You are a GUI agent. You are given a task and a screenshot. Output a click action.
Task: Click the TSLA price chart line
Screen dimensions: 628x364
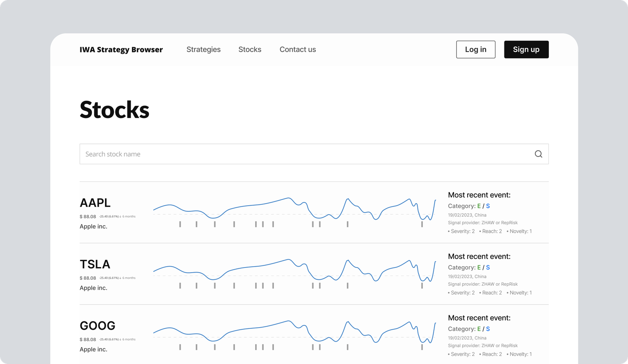tap(294, 270)
